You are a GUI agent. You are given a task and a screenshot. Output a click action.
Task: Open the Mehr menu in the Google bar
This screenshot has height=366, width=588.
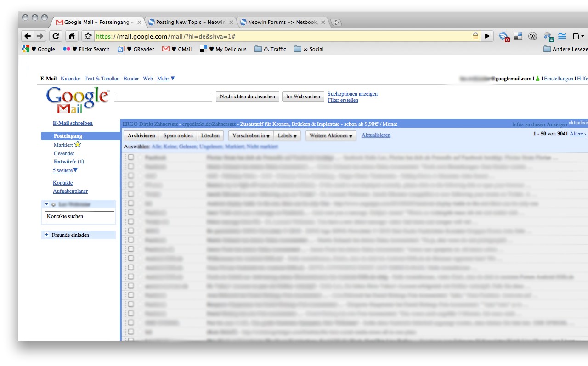click(164, 79)
